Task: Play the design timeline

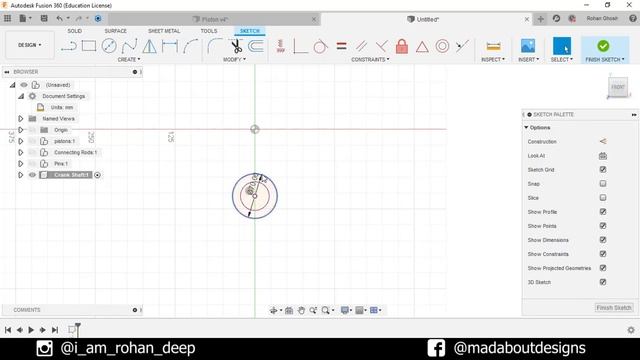Action: click(31, 330)
